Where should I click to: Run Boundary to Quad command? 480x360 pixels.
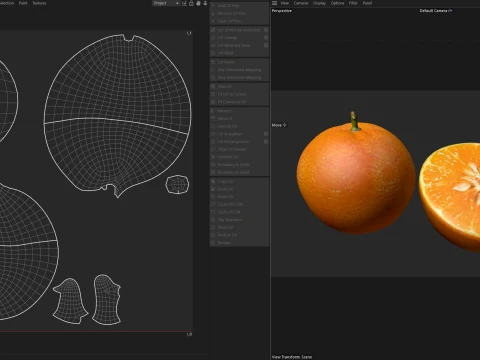point(239,172)
